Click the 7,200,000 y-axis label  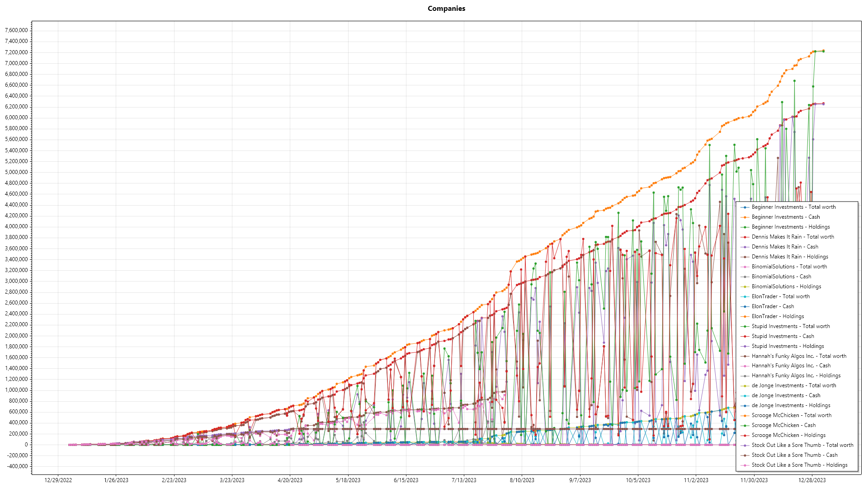click(x=16, y=52)
